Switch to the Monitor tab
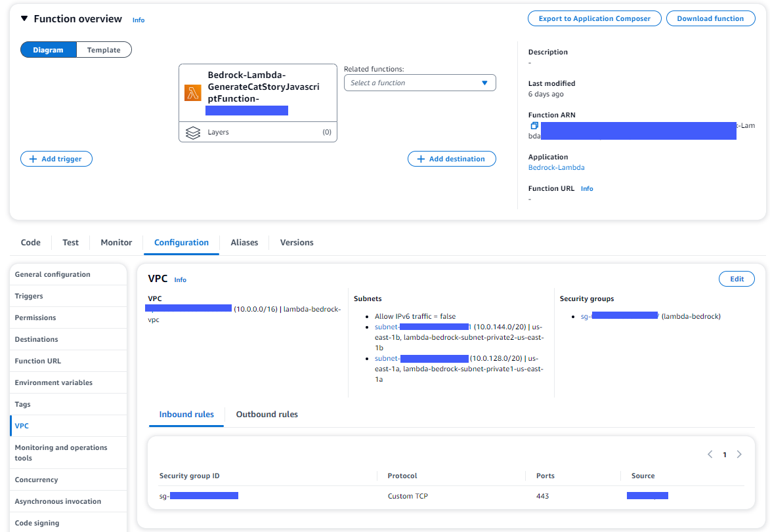Viewport: 770px width, 532px height. (116, 243)
